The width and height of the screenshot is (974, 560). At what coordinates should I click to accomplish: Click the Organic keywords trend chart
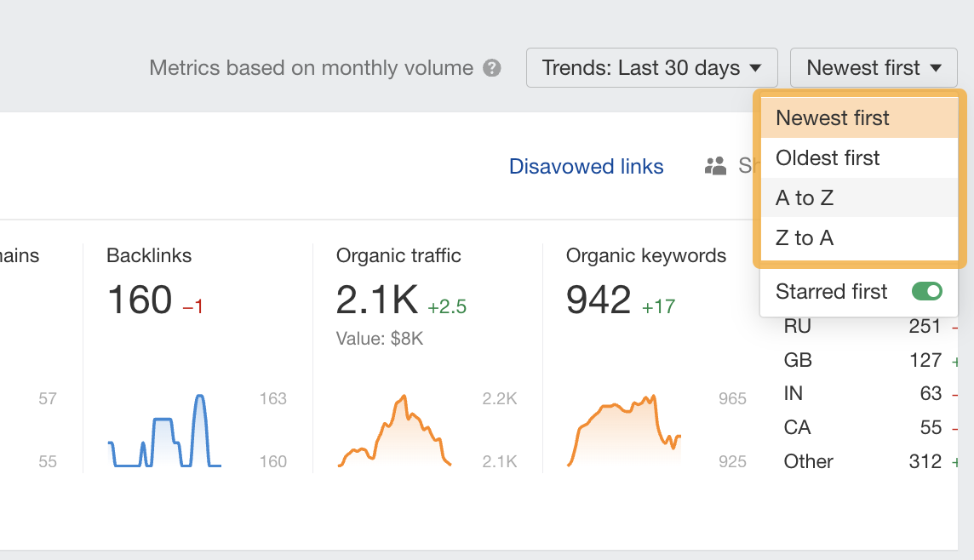(624, 431)
